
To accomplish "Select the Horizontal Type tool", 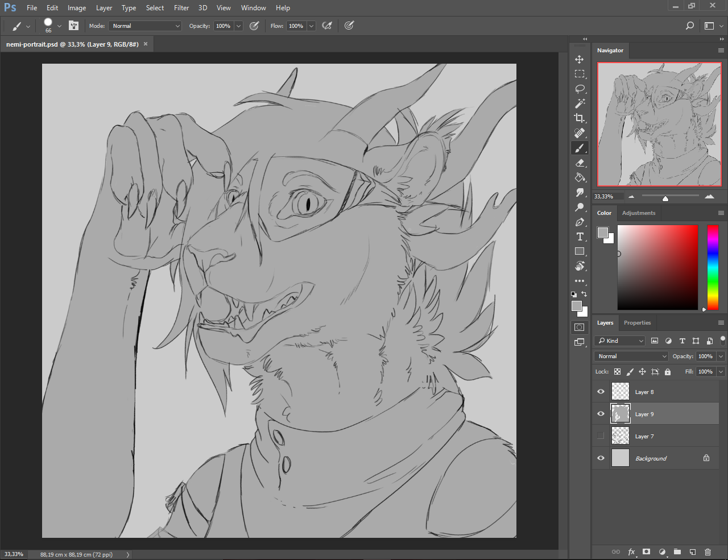I will click(579, 237).
